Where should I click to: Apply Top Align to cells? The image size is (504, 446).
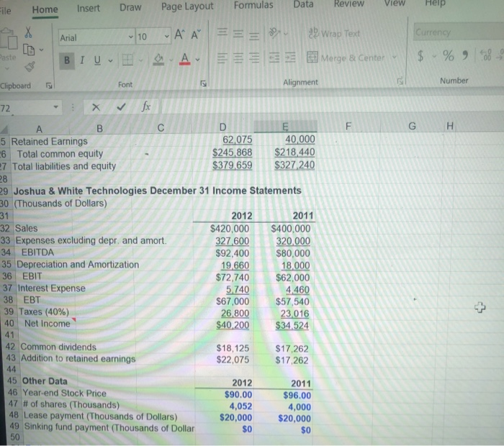(x=222, y=33)
